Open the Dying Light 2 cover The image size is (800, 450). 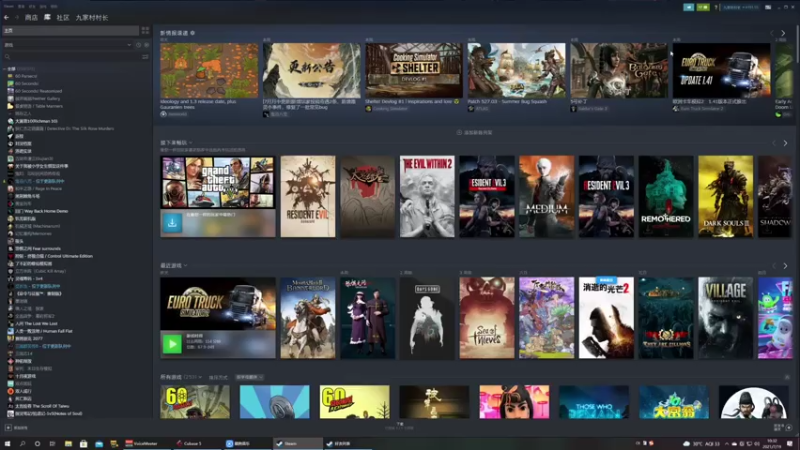[606, 318]
